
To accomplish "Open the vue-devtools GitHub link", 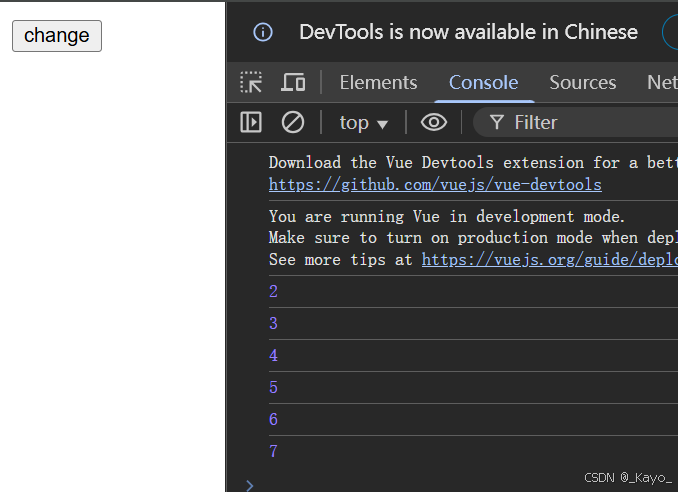I will [435, 185].
